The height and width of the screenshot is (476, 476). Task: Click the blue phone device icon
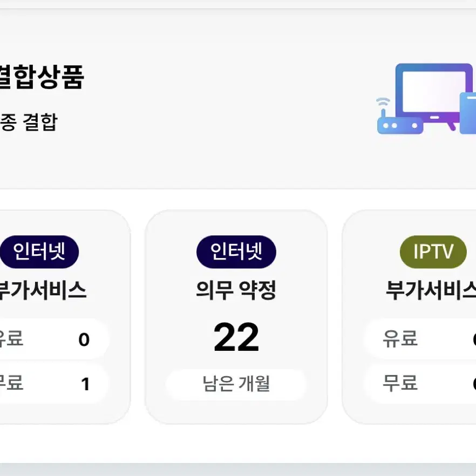click(x=468, y=113)
